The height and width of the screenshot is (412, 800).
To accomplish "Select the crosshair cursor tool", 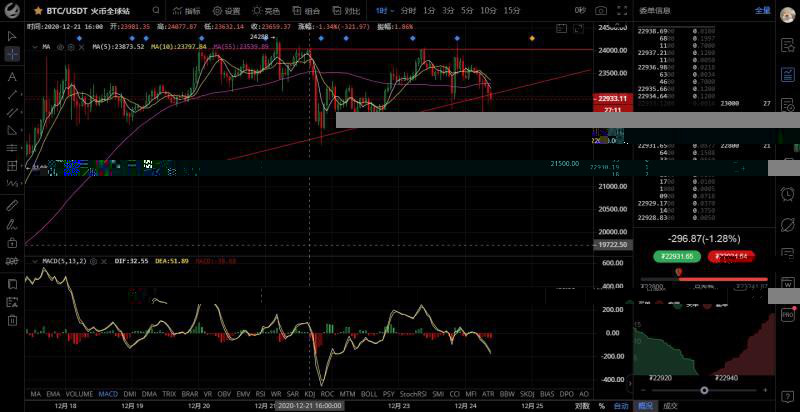I will pyautogui.click(x=11, y=55).
